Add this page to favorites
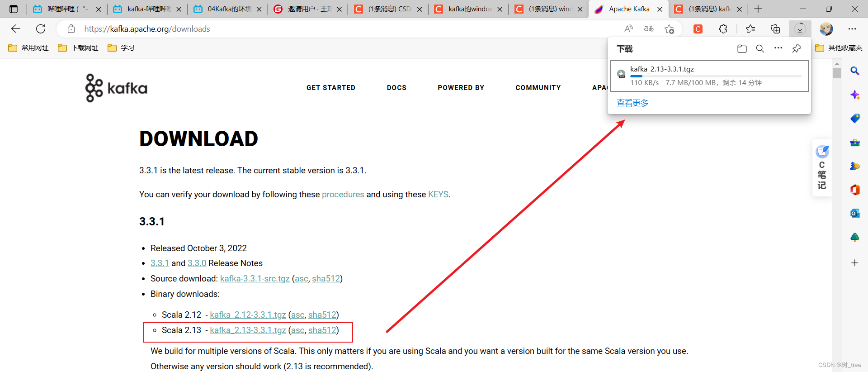Image resolution: width=868 pixels, height=372 pixels. 669,29
